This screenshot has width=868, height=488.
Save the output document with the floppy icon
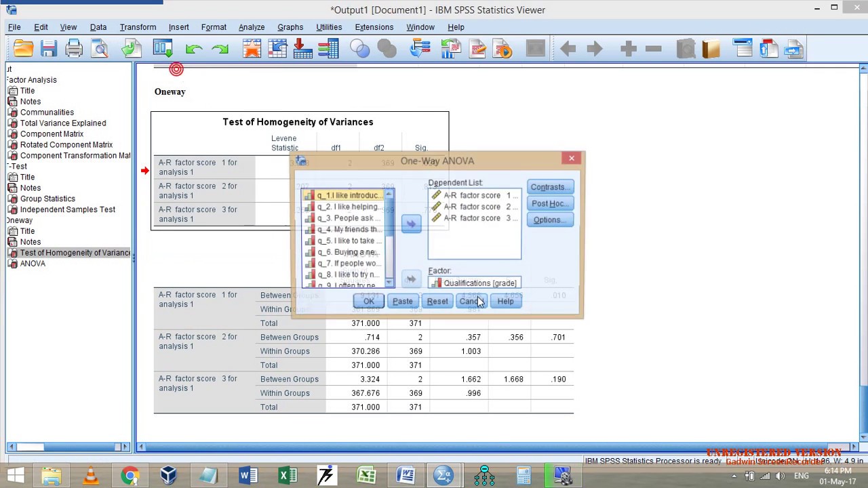tap(48, 49)
